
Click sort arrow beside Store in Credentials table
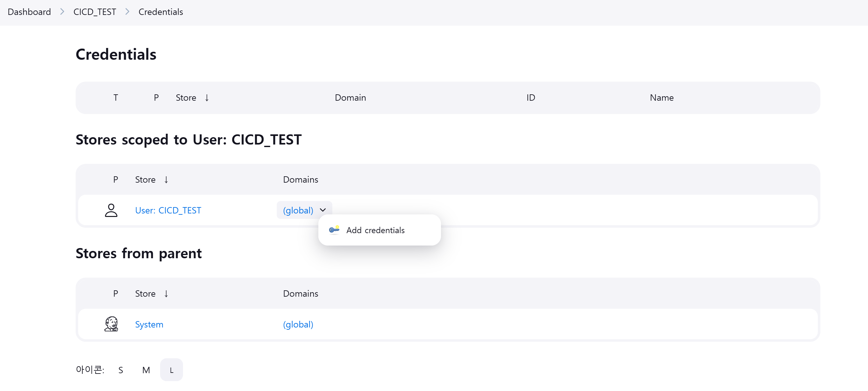tap(207, 98)
